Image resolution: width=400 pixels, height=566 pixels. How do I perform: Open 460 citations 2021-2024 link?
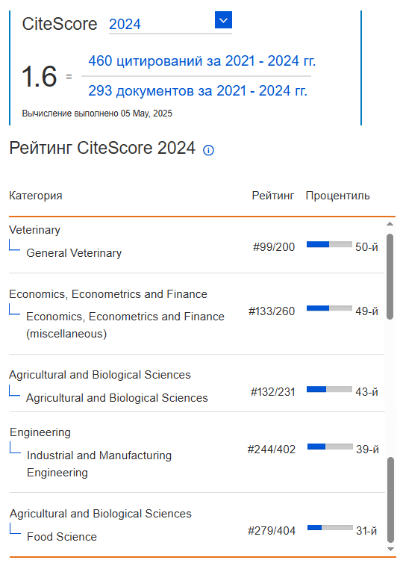[202, 61]
